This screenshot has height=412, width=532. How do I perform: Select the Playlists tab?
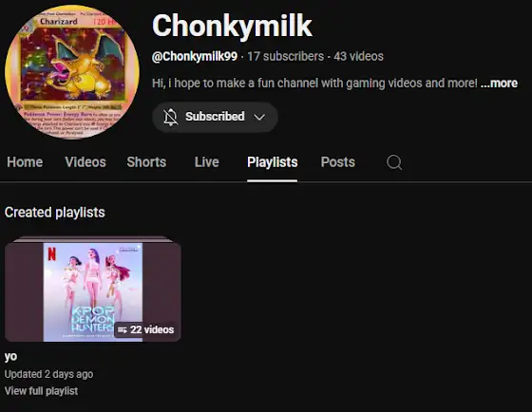coord(272,162)
